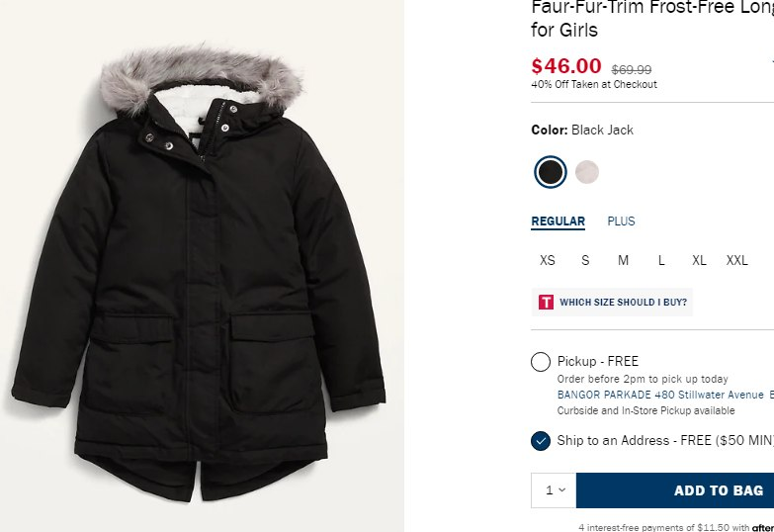Image resolution: width=774 pixels, height=532 pixels.
Task: Open the Which Size Should I Buy link
Action: pos(623,303)
